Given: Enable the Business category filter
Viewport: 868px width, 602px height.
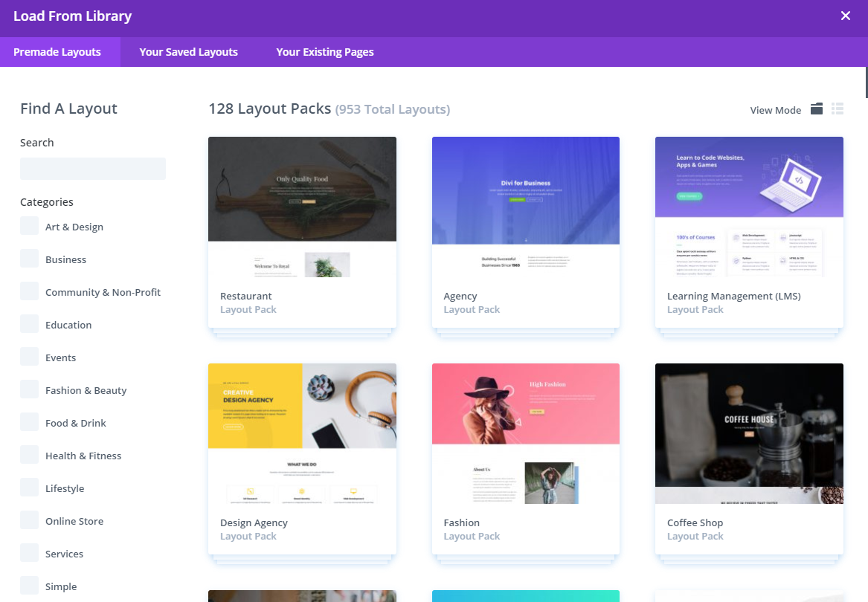Looking at the screenshot, I should tap(30, 259).
